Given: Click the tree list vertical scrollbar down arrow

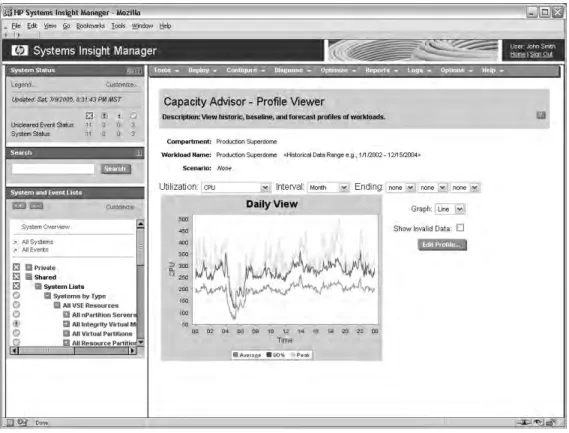Looking at the screenshot, I should coord(140,343).
